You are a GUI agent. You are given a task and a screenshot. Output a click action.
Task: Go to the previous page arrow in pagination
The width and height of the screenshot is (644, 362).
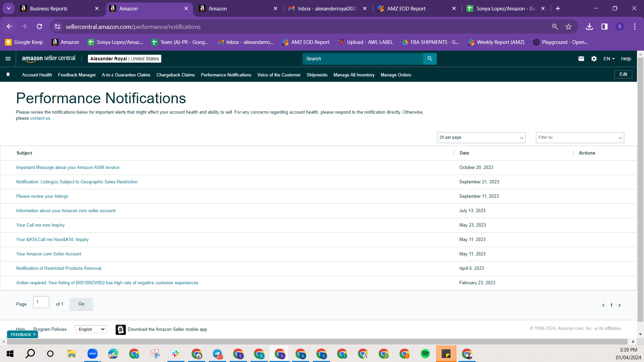pos(603,305)
